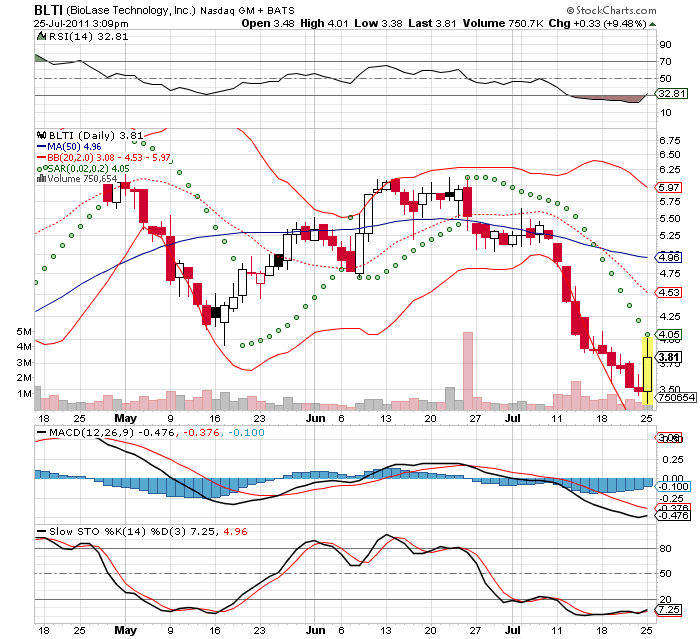The width and height of the screenshot is (700, 639).
Task: Click the RSI(14) 32.81 legend text
Action: 88,37
